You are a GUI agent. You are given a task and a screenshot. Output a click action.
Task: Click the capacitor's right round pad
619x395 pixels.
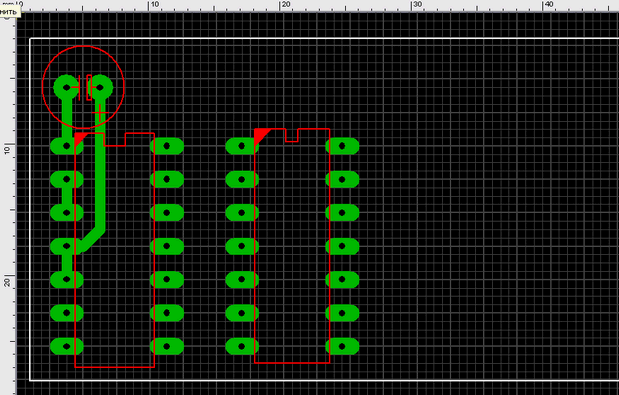(x=100, y=87)
